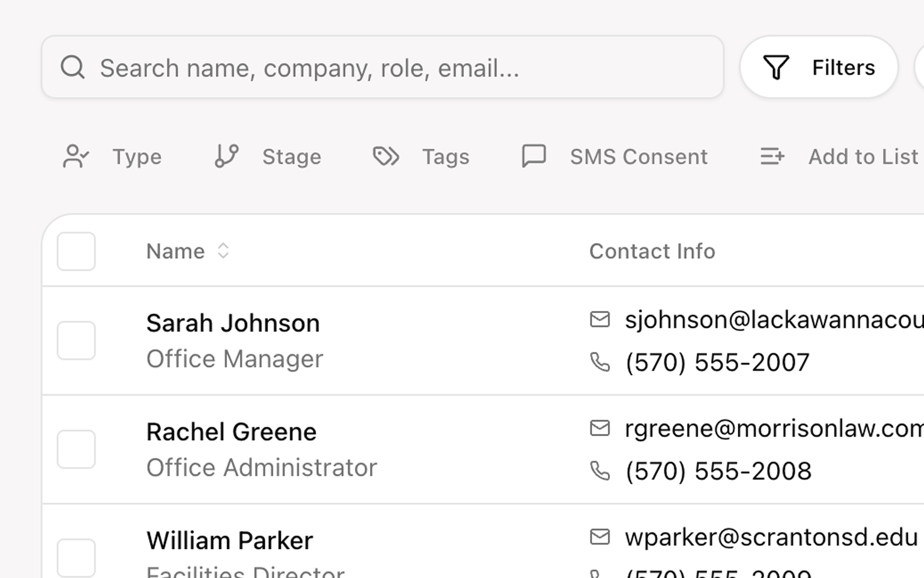924x578 pixels.
Task: Select Sarah Johnson's row checkbox
Action: [x=76, y=341]
